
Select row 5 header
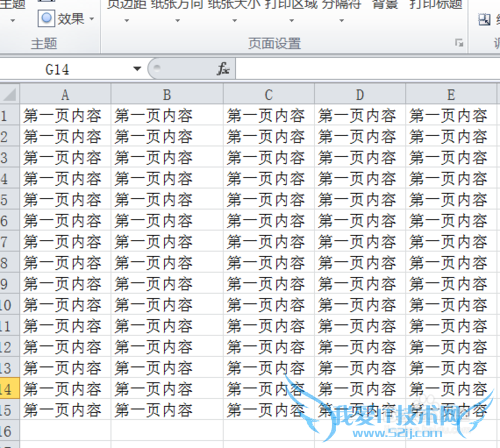coord(10,200)
